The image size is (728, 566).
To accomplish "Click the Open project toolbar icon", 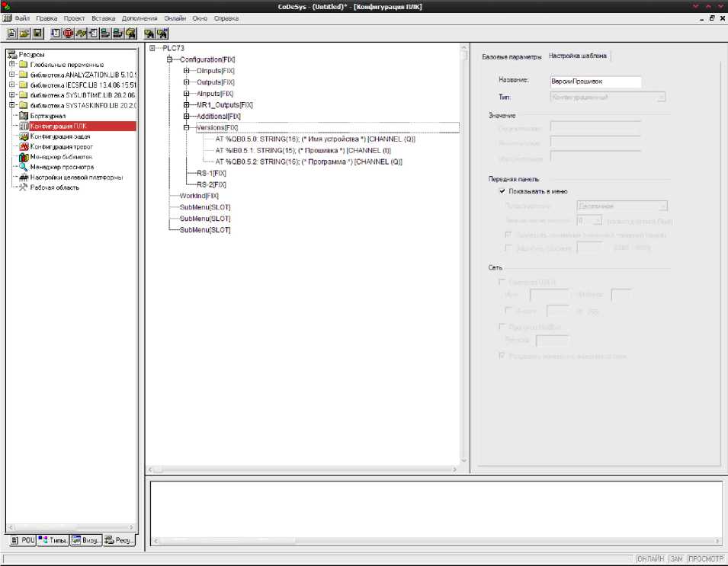I will (24, 34).
